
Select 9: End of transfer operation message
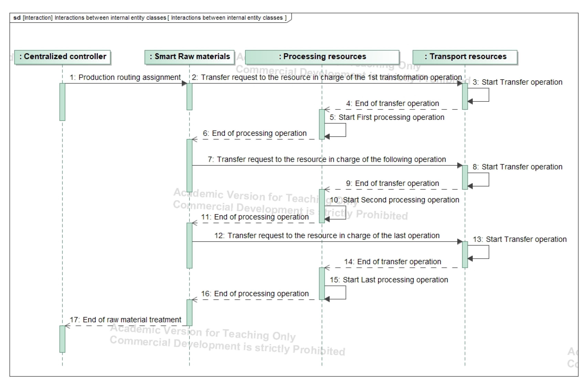tap(392, 183)
